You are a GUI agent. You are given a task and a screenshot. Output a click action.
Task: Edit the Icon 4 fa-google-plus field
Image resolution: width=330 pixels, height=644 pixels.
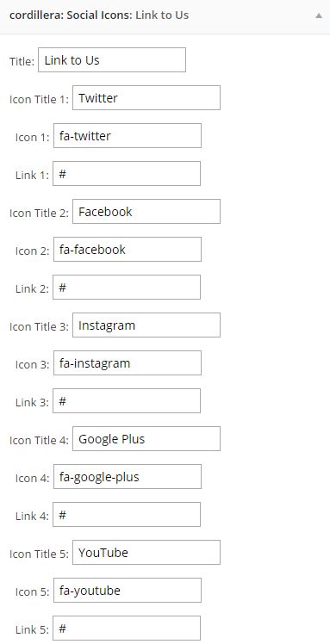[x=128, y=476]
